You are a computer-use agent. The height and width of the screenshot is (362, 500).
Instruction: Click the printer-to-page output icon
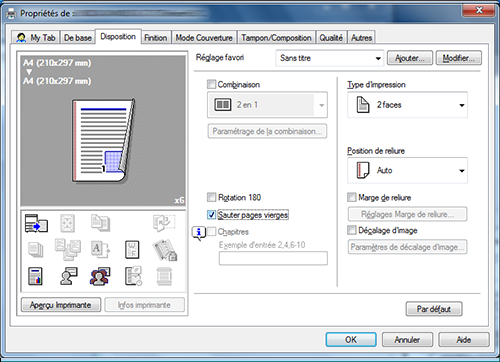click(36, 223)
